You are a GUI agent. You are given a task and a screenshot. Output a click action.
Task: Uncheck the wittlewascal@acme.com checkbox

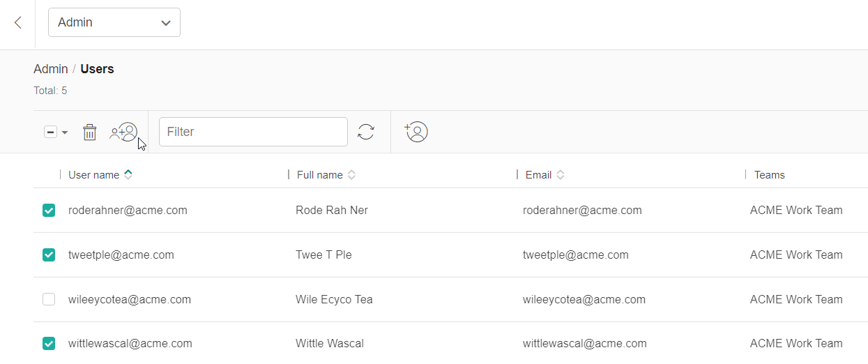click(49, 343)
